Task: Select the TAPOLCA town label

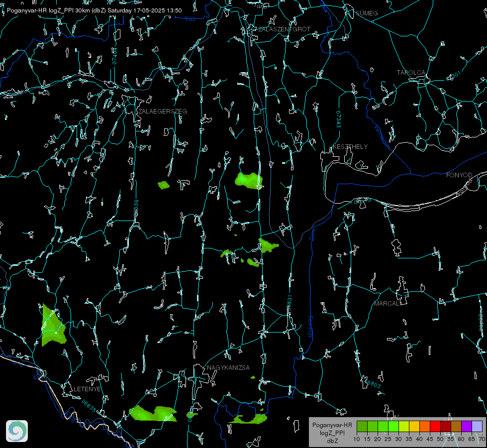Action: pyautogui.click(x=411, y=72)
